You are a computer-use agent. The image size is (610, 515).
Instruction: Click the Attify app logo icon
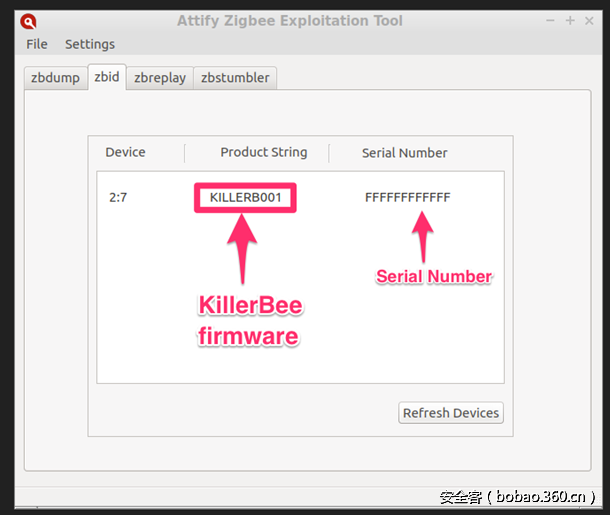pyautogui.click(x=28, y=21)
